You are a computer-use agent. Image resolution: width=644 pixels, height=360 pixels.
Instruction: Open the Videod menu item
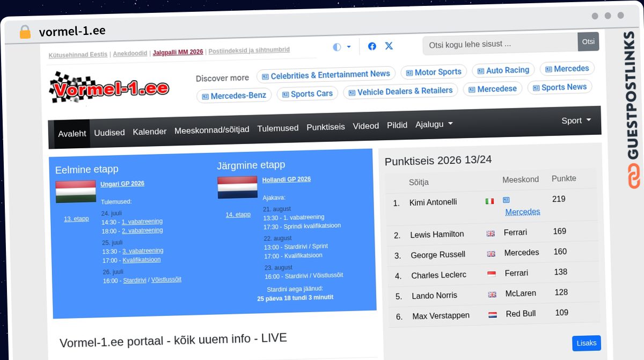click(x=366, y=126)
